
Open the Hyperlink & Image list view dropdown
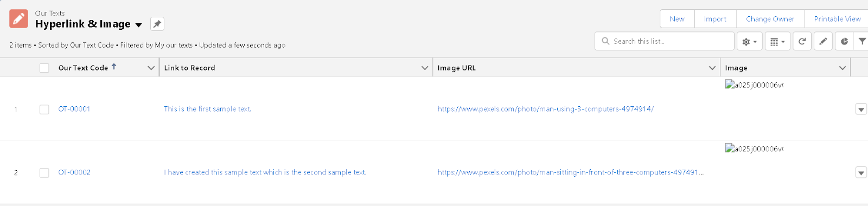tap(138, 25)
